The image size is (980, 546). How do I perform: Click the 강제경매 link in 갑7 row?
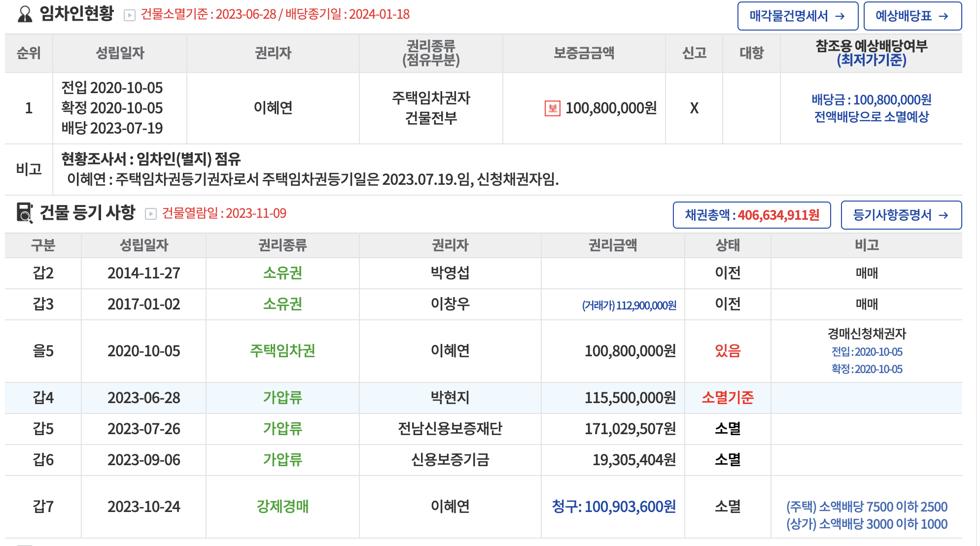[282, 507]
